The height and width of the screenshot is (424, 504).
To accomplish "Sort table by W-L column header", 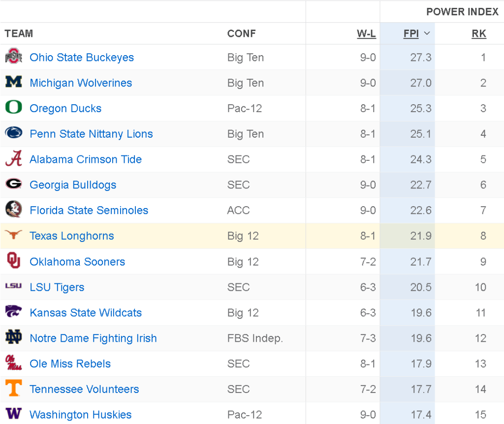I will coord(366,33).
